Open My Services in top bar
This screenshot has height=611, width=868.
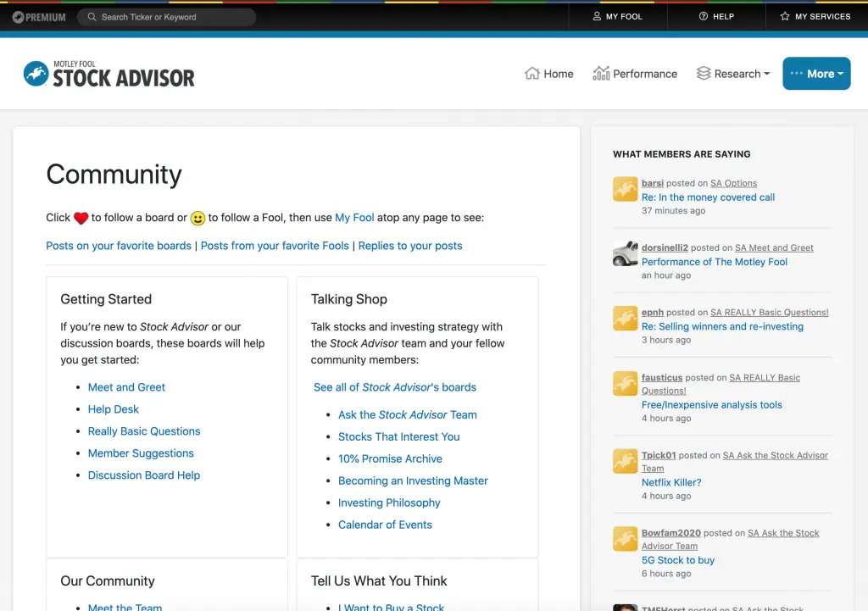pos(815,17)
